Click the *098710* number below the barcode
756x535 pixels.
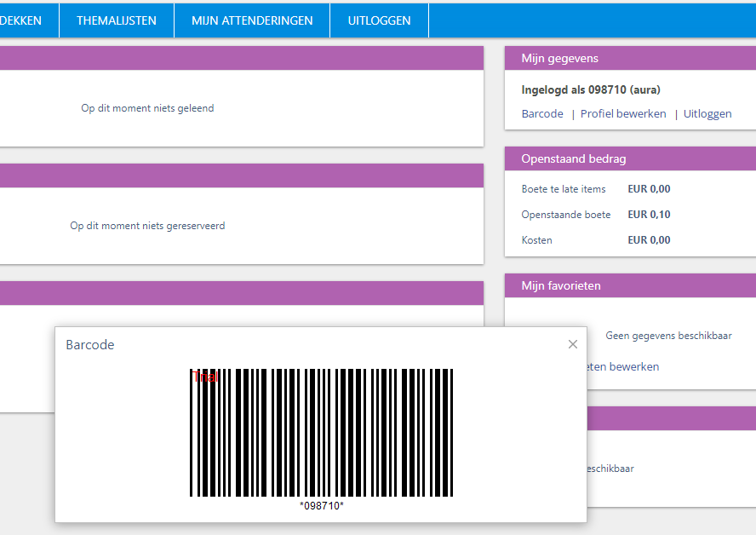[321, 506]
